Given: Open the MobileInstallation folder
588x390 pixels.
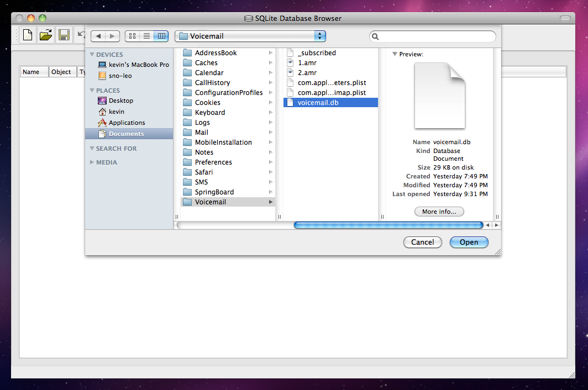Looking at the screenshot, I should [x=228, y=142].
